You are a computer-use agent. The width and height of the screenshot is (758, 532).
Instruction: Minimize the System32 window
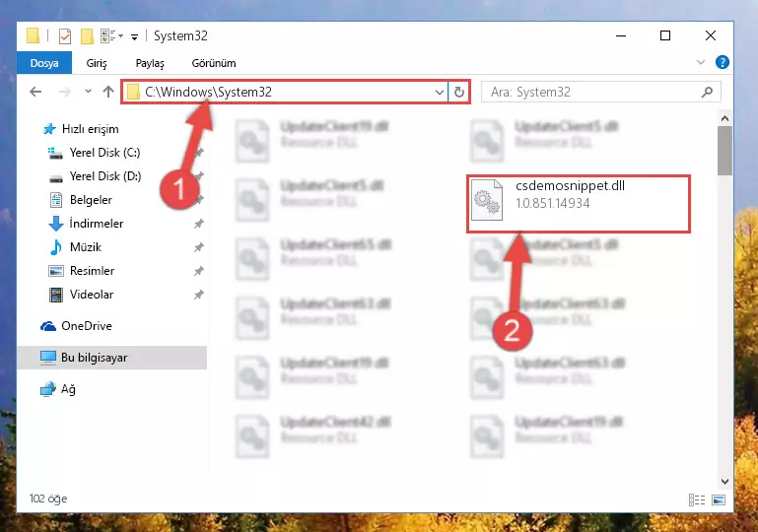[x=621, y=35]
